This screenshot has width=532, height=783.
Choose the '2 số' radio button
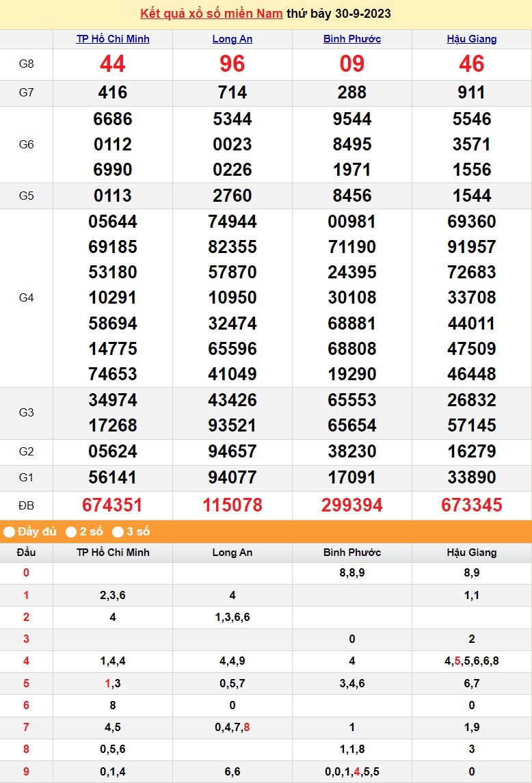(x=71, y=531)
